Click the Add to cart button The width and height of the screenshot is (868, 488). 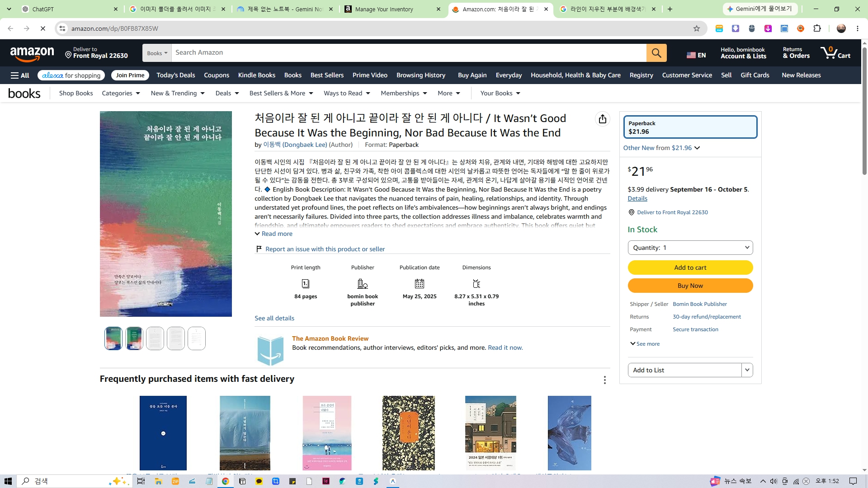(690, 267)
